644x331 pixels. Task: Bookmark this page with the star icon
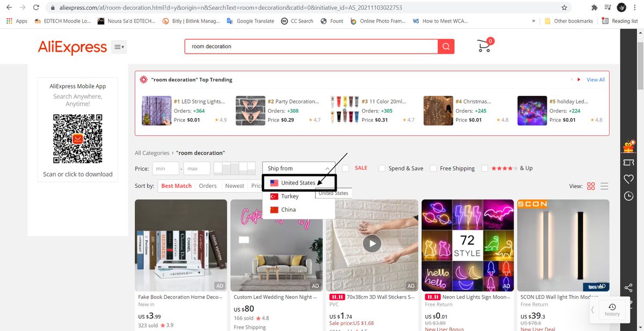tap(564, 8)
